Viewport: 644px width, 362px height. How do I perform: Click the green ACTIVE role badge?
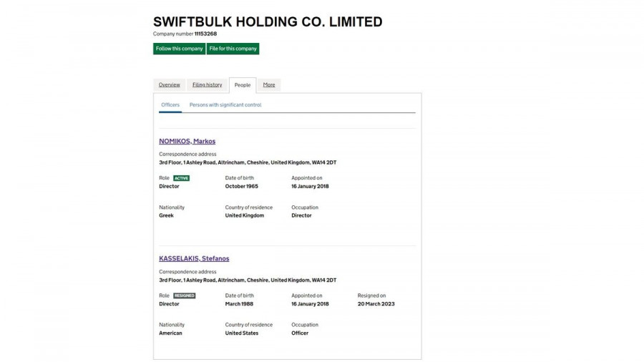pyautogui.click(x=181, y=178)
